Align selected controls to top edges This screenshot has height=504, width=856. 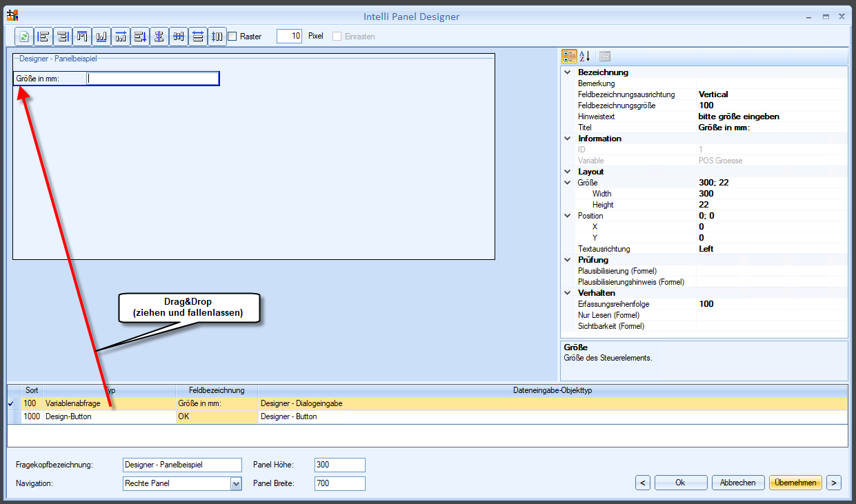[x=82, y=37]
